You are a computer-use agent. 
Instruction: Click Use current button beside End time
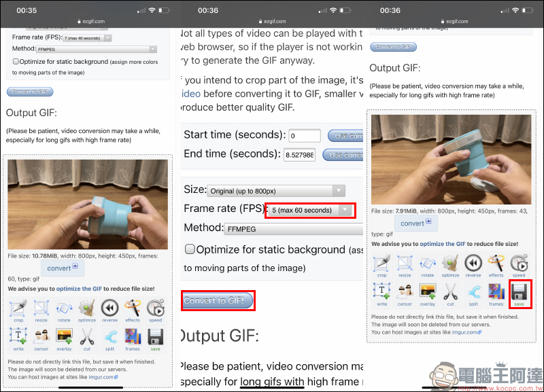pos(343,155)
